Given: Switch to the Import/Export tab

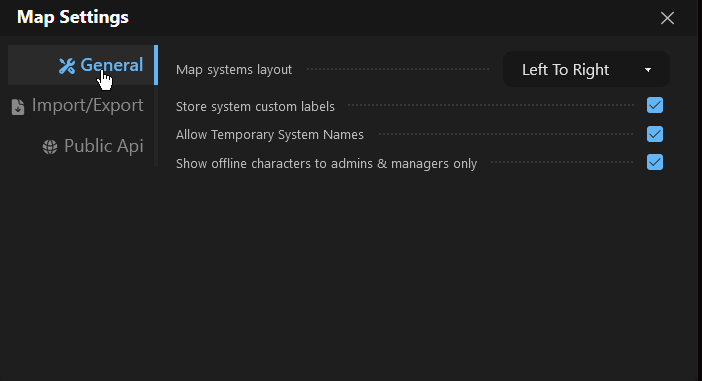Looking at the screenshot, I should [77, 106].
